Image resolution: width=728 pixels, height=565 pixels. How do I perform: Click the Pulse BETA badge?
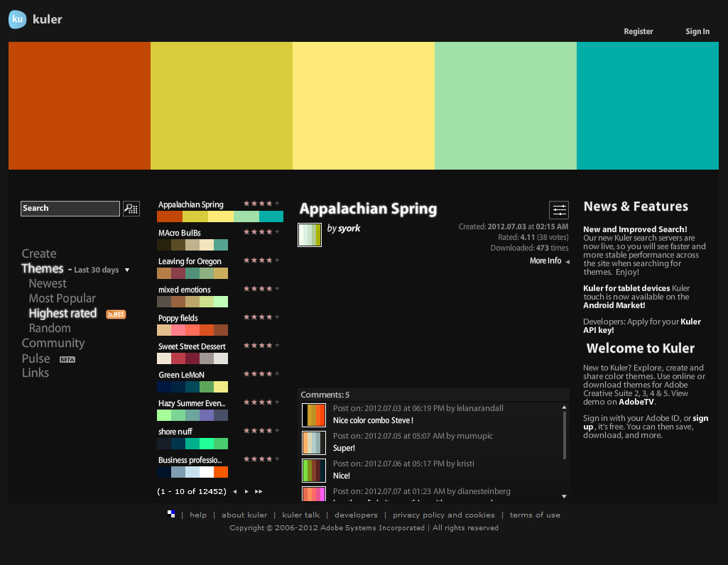(x=67, y=359)
